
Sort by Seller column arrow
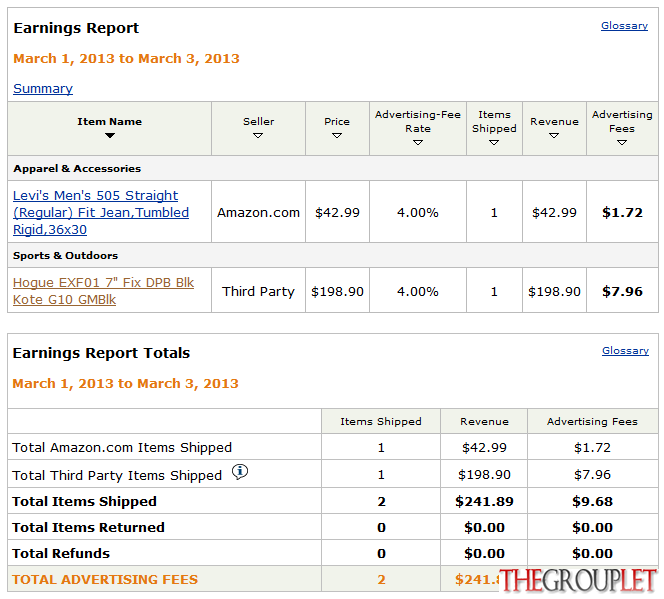coord(258,135)
